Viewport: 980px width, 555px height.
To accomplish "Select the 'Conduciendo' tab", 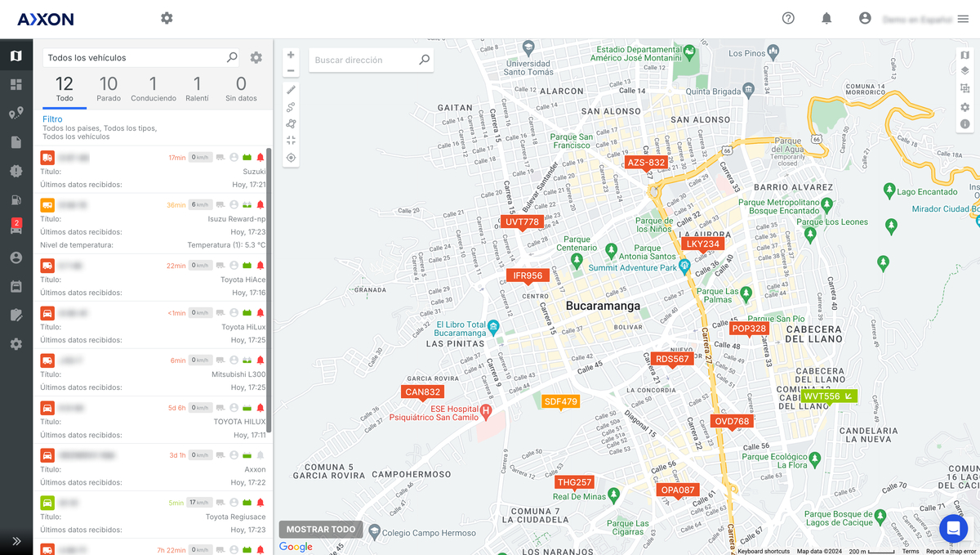I will [x=153, y=90].
